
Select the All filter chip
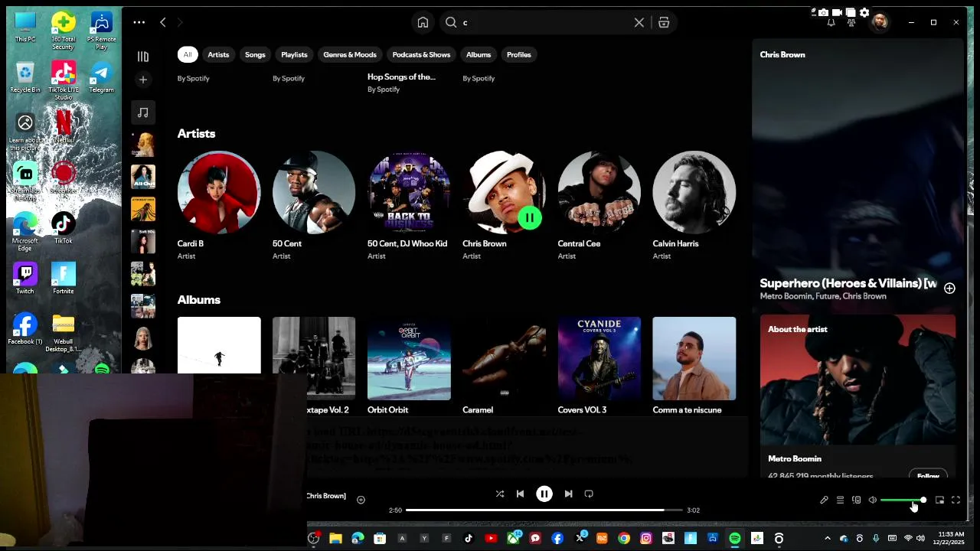coord(188,54)
